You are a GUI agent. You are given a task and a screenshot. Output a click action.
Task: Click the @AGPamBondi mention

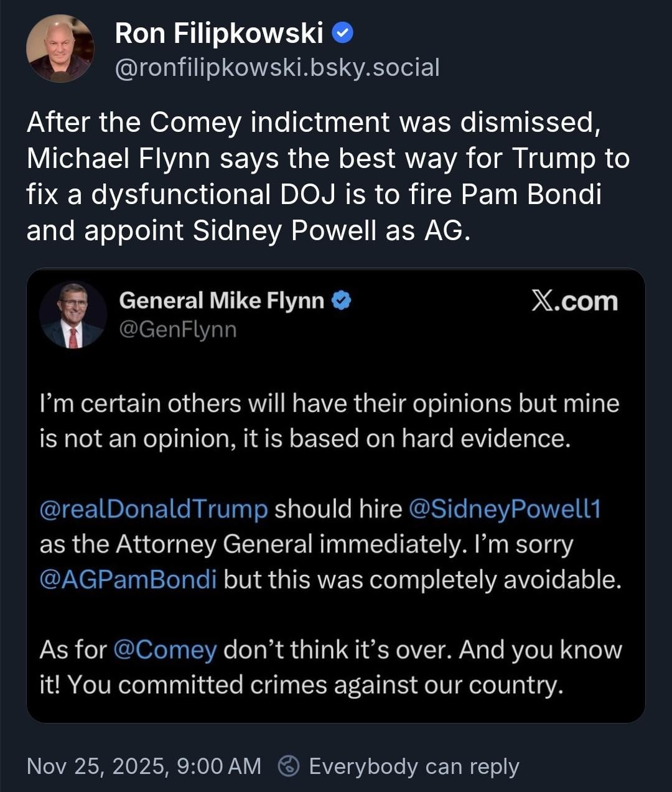point(128,579)
